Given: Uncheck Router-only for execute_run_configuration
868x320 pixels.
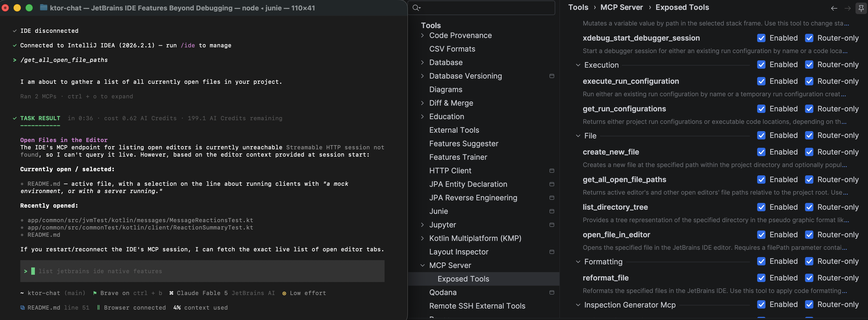Looking at the screenshot, I should point(809,81).
